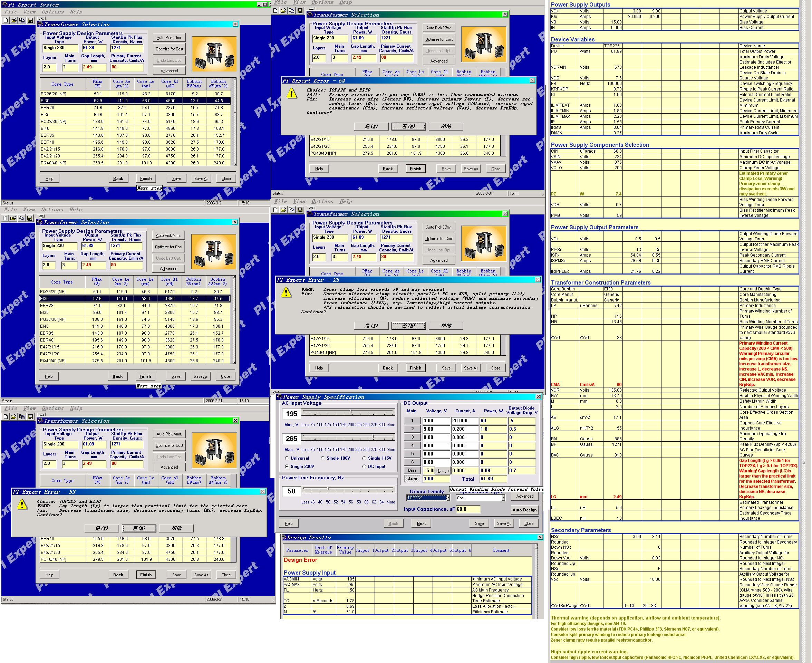The height and width of the screenshot is (663, 812).
Task: Expand the Optimization Type Cost dropdown
Action: [504, 498]
